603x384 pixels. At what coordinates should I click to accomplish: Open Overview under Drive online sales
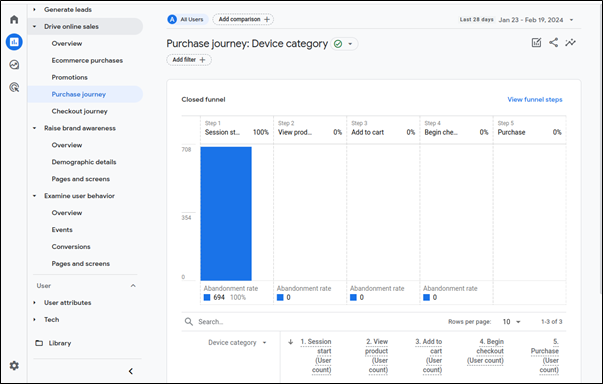click(x=67, y=43)
